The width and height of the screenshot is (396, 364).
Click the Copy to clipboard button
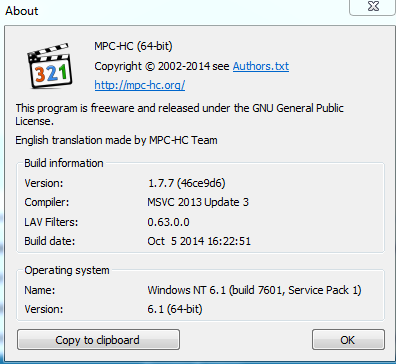[x=98, y=340]
